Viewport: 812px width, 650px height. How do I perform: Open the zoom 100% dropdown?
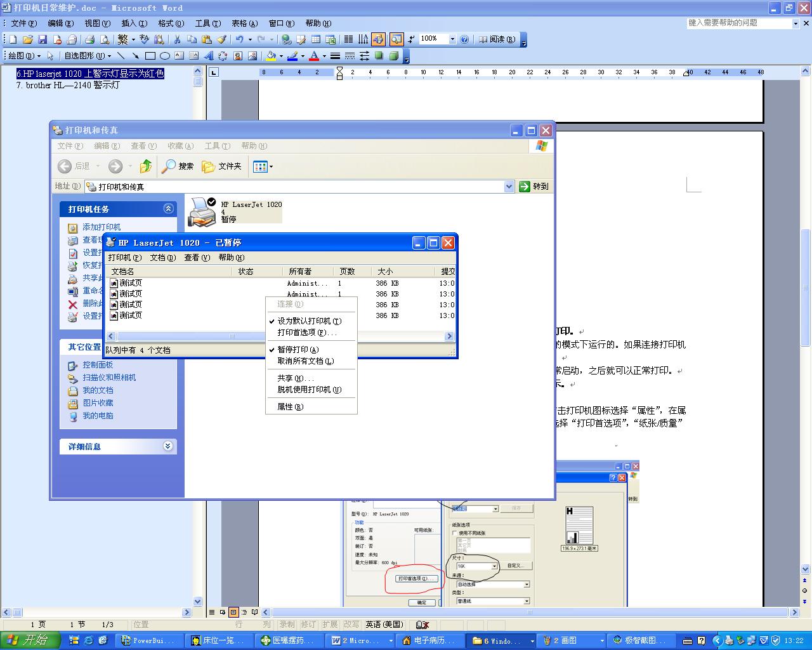coord(452,39)
